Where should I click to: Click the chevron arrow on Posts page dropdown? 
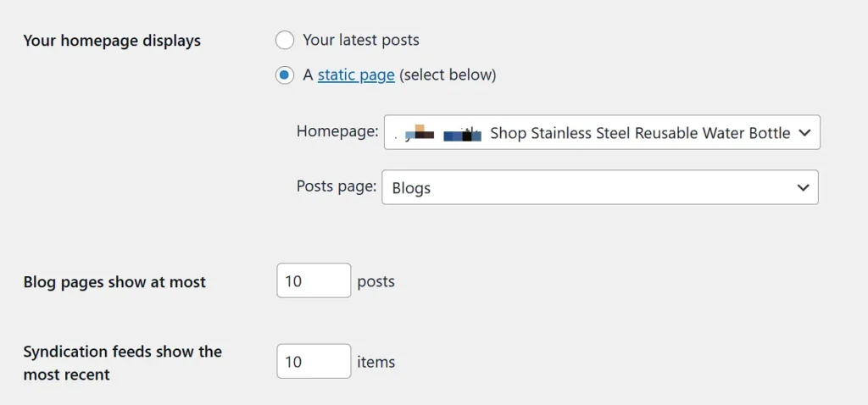point(803,188)
